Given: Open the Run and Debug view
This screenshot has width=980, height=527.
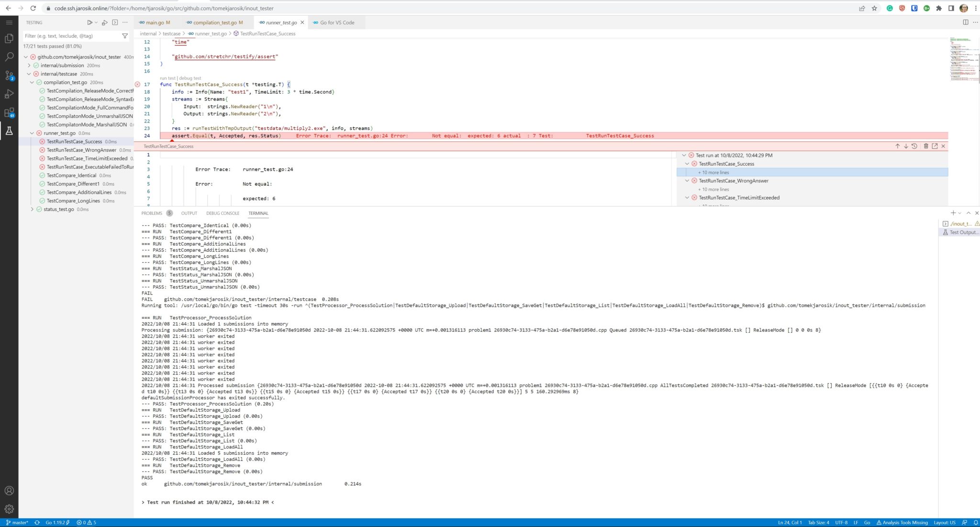Looking at the screenshot, I should [x=9, y=94].
